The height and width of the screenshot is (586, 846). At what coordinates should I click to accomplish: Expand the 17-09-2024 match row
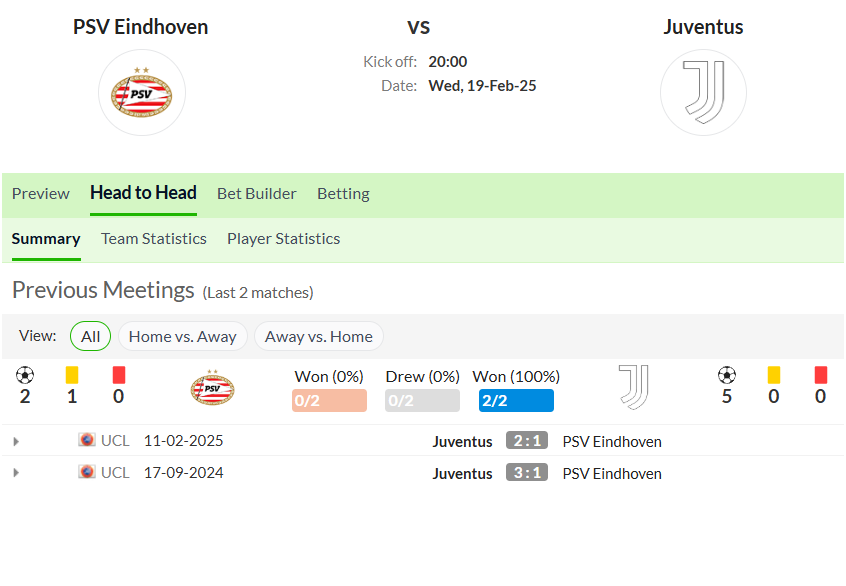click(16, 473)
